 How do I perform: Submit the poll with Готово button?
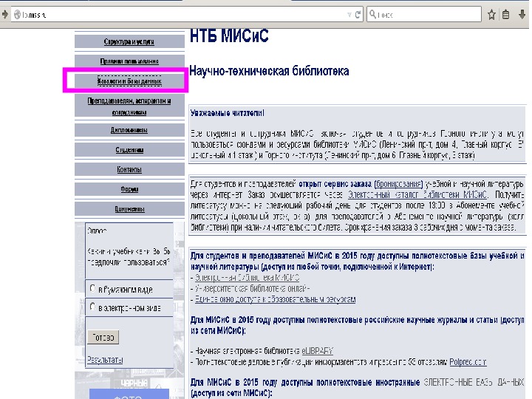coord(103,337)
